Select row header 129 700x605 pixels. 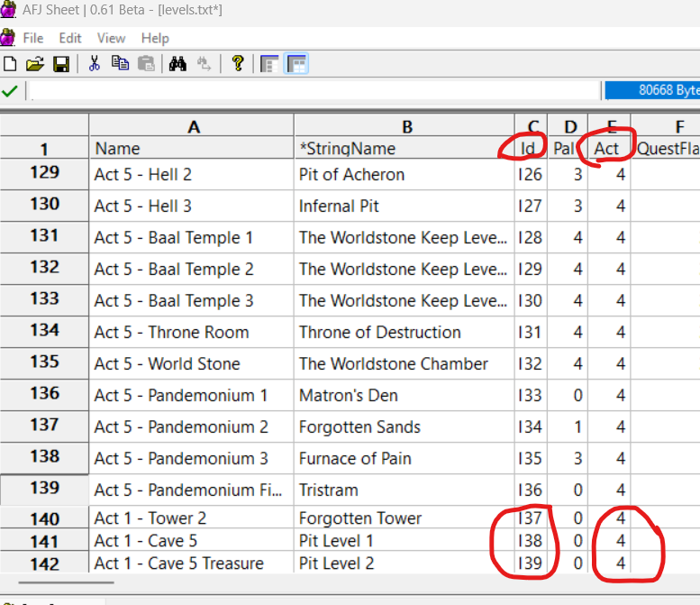pyautogui.click(x=44, y=174)
